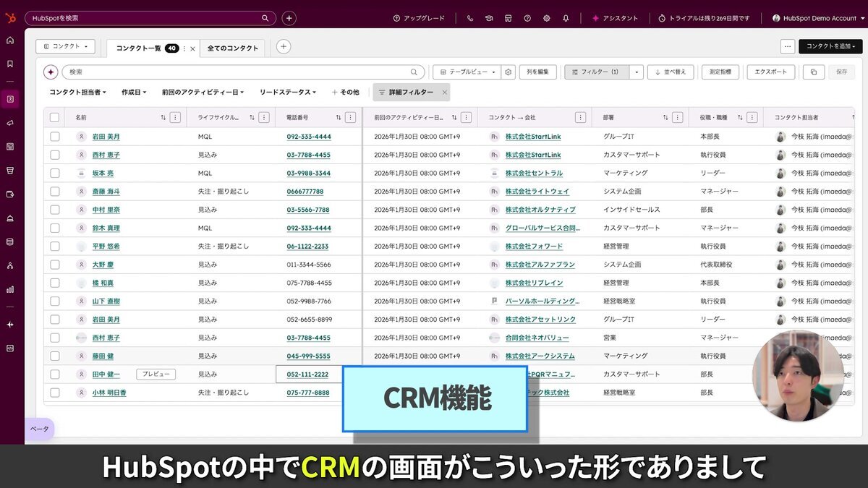Select the reporting chart icon in left sidebar
868x488 pixels.
click(x=9, y=288)
